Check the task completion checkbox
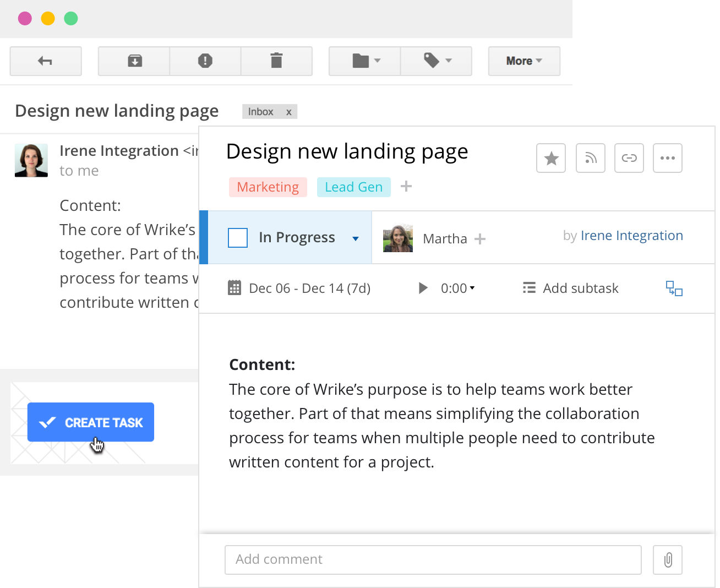720x588 pixels. point(238,238)
